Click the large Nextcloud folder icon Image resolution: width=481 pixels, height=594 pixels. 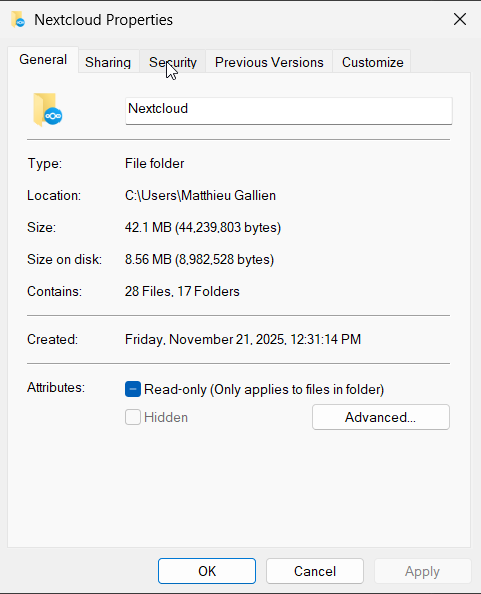pyautogui.click(x=48, y=110)
